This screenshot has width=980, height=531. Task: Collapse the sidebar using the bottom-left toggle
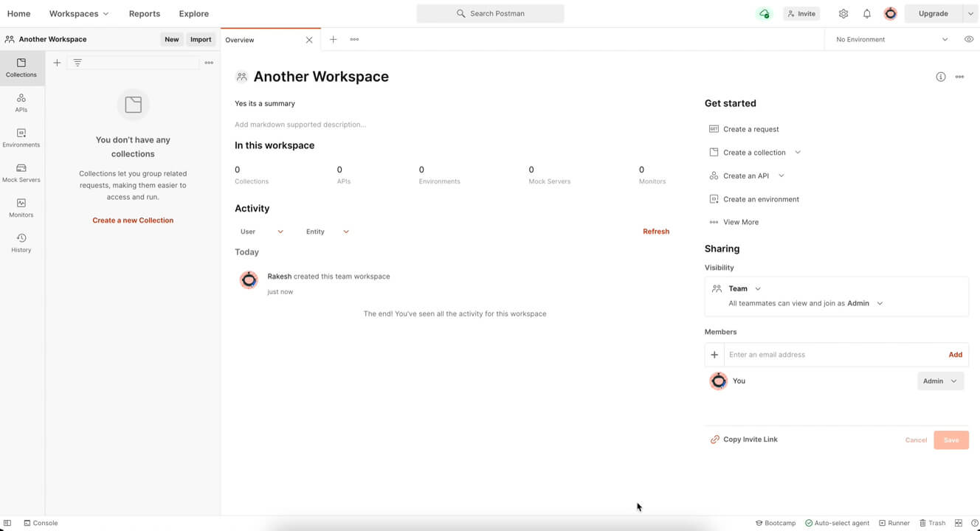click(x=6, y=522)
